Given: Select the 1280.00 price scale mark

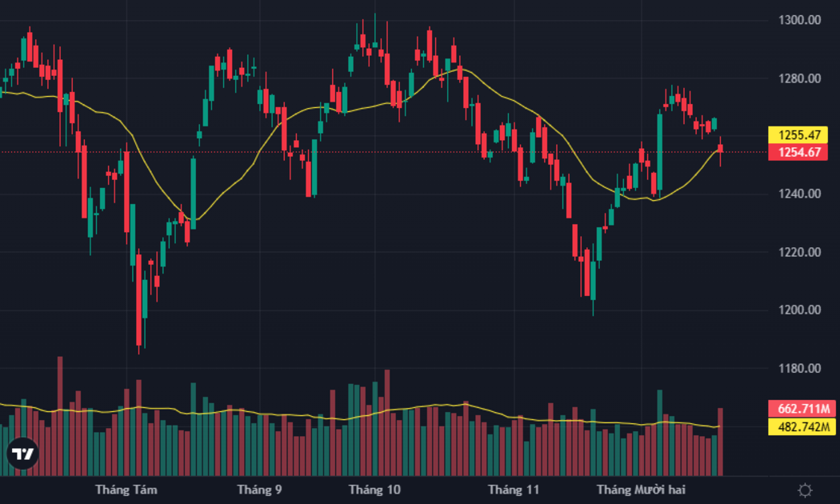Looking at the screenshot, I should pos(799,78).
